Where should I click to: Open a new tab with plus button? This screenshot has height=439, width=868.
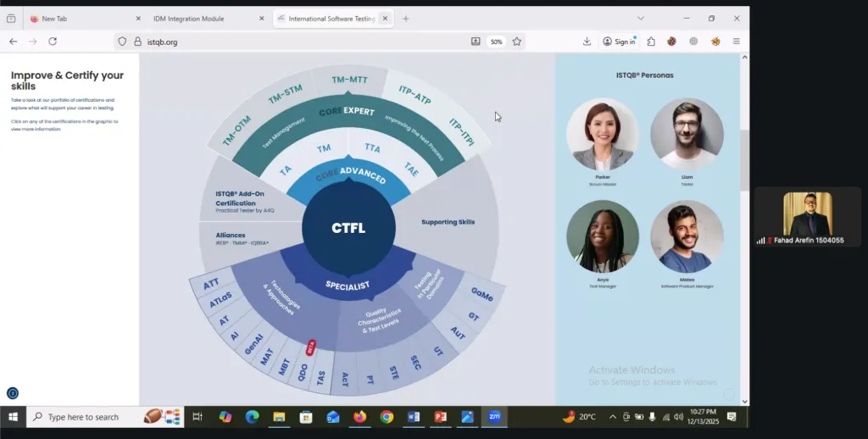click(x=406, y=19)
